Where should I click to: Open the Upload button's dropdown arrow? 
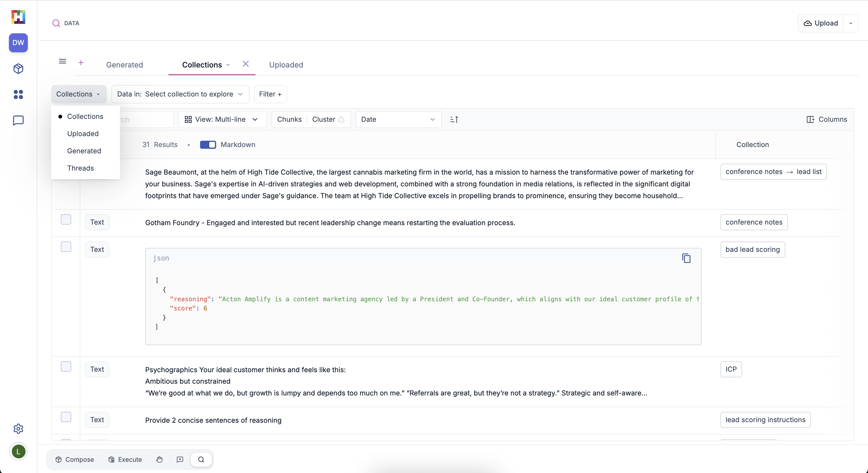[850, 23]
